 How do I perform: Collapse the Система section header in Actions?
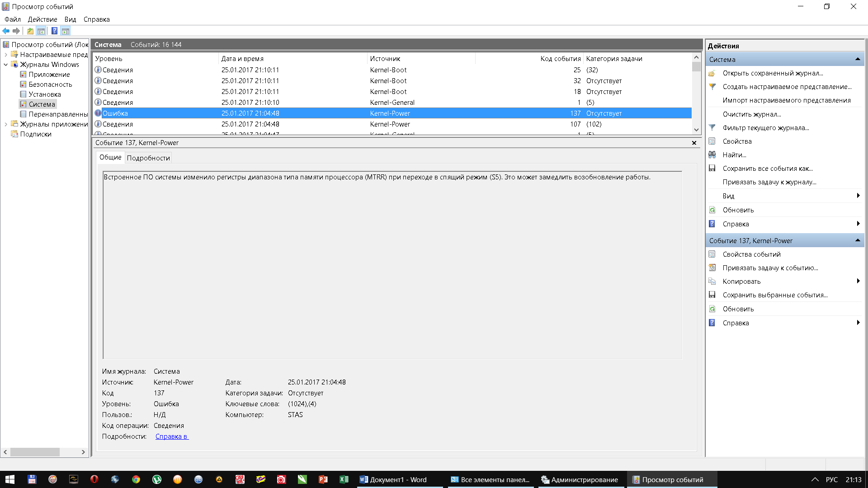pyautogui.click(x=857, y=60)
